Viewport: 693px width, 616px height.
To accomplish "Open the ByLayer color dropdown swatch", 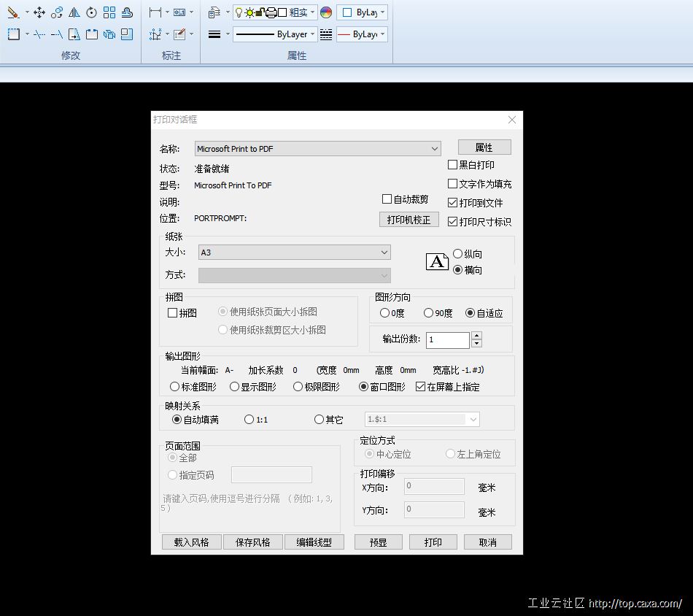I will (x=362, y=12).
